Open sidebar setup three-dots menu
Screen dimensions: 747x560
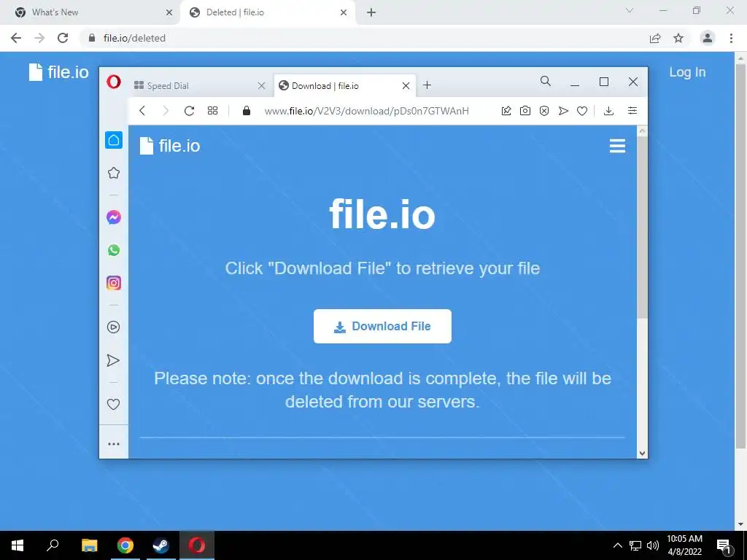(113, 444)
